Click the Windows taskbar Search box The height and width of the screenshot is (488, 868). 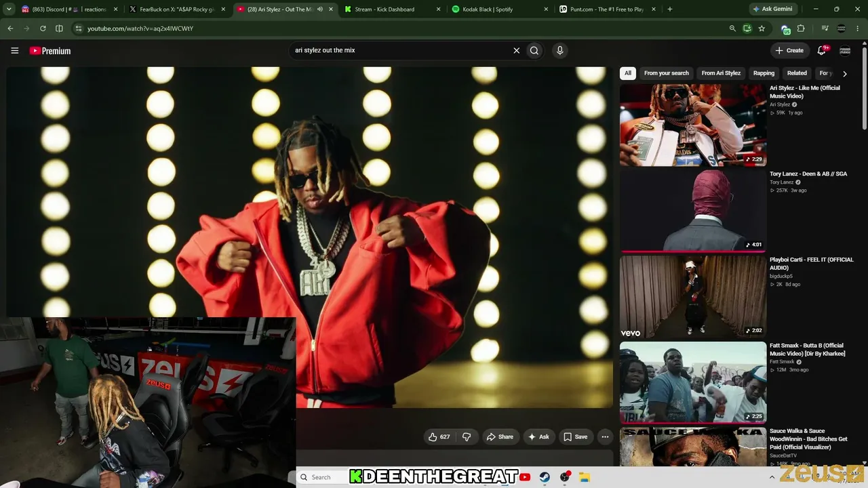[323, 477]
